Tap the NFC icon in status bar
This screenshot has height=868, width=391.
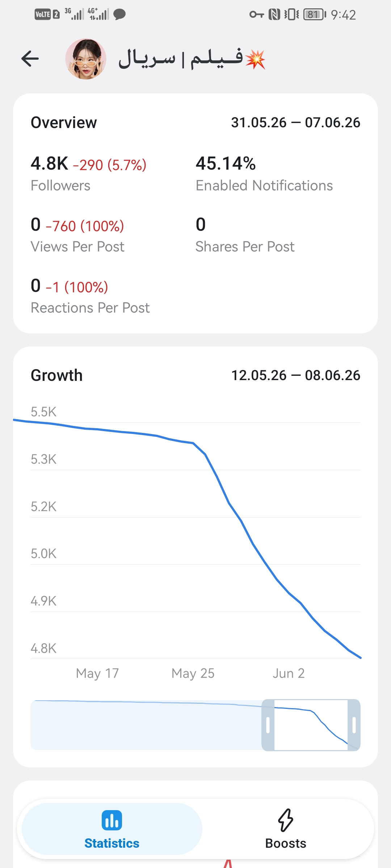tap(274, 14)
